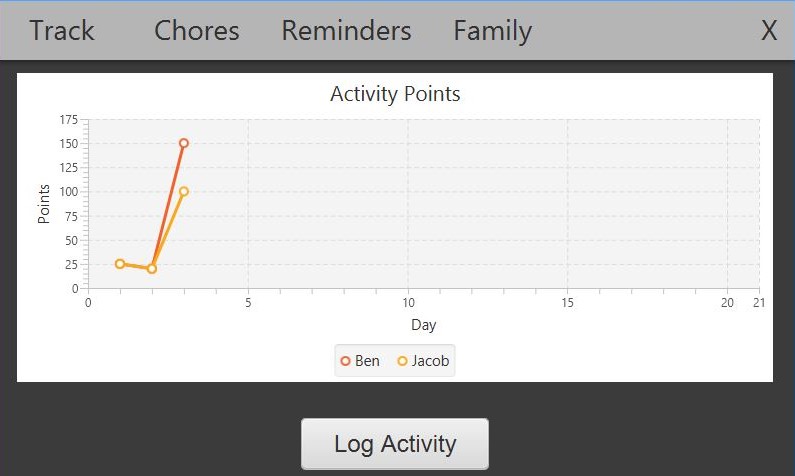Screen dimensions: 795x476
Task: Click Ben's orange line segment
Action: click(168, 206)
